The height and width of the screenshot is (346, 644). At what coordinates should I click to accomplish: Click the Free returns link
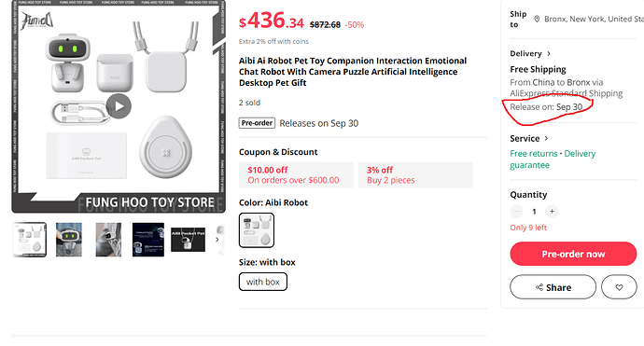tap(534, 154)
